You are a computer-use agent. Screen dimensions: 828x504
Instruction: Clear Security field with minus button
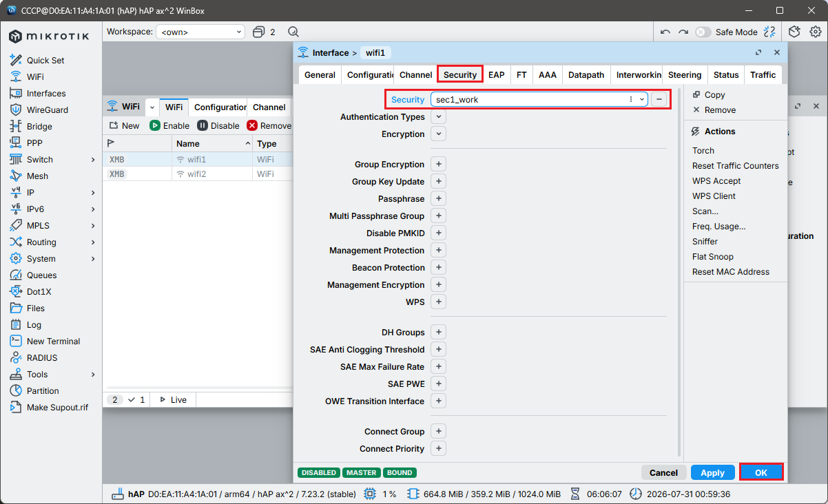[659, 99]
